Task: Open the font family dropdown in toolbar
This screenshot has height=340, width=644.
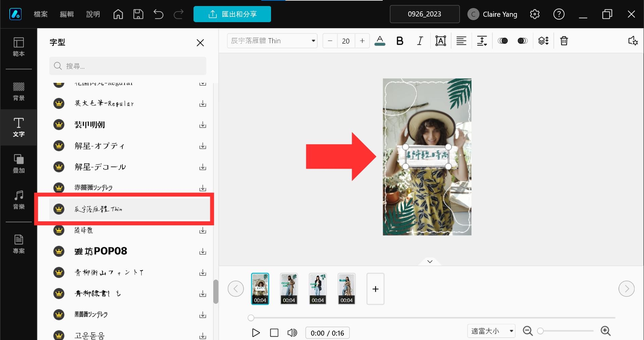Action: (x=272, y=41)
